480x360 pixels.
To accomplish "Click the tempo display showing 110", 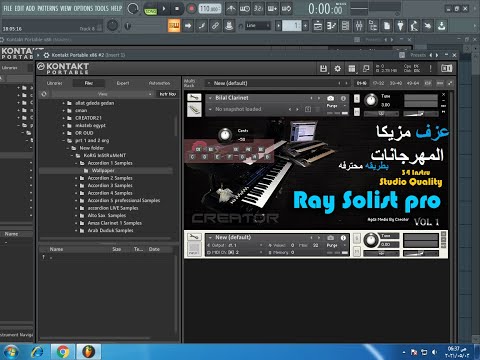I will (x=210, y=9).
